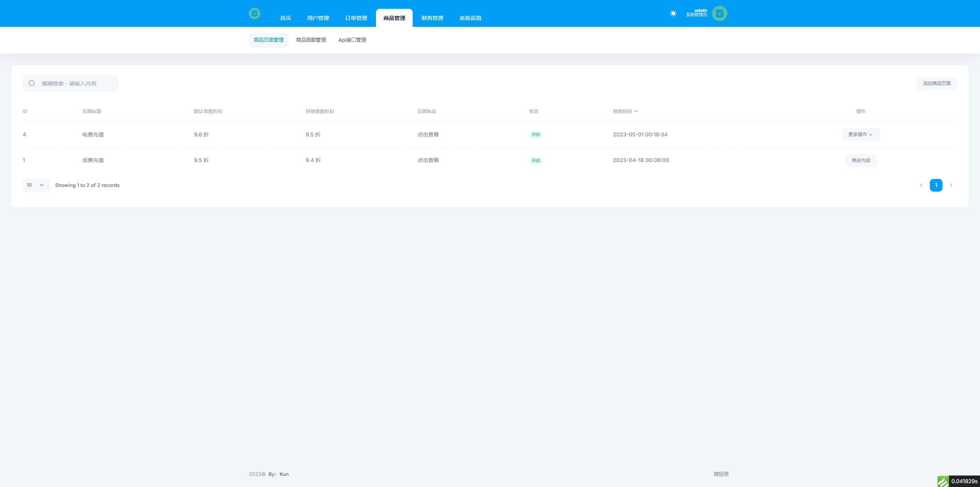This screenshot has width=980, height=487.
Task: Open the Api接口管理 sub-tab
Action: tap(352, 40)
